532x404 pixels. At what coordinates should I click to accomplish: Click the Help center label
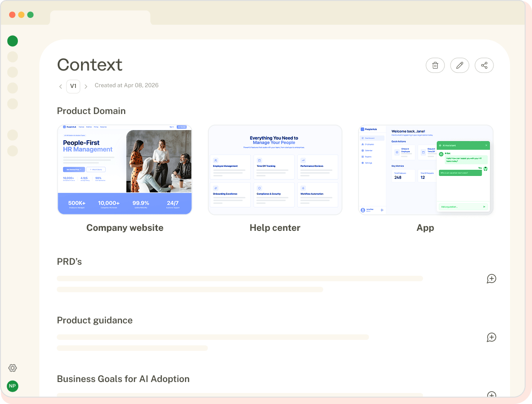click(275, 228)
